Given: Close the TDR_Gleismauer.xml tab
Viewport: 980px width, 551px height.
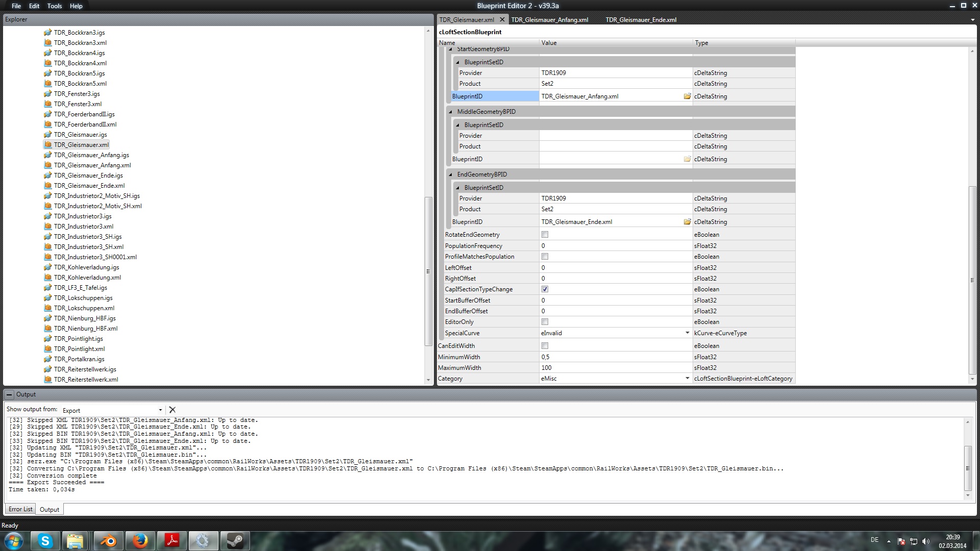Looking at the screenshot, I should pos(502,19).
